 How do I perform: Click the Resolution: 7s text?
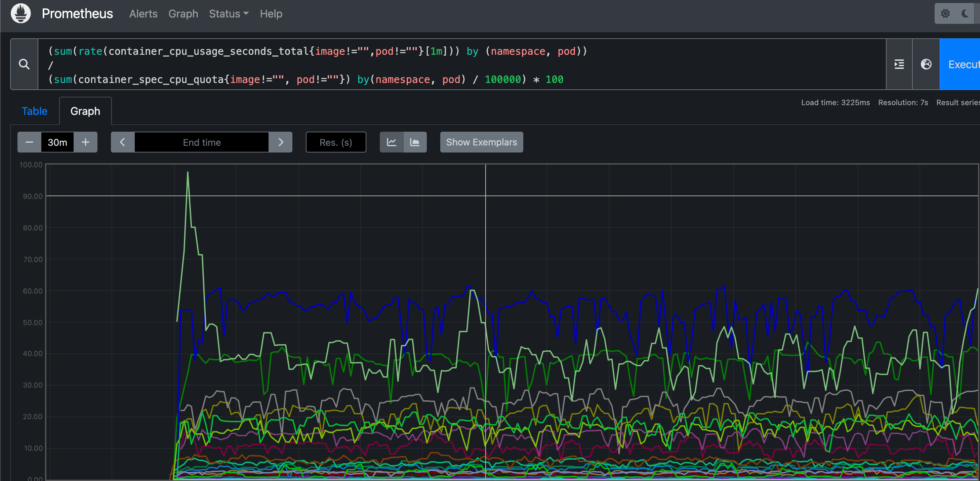903,102
